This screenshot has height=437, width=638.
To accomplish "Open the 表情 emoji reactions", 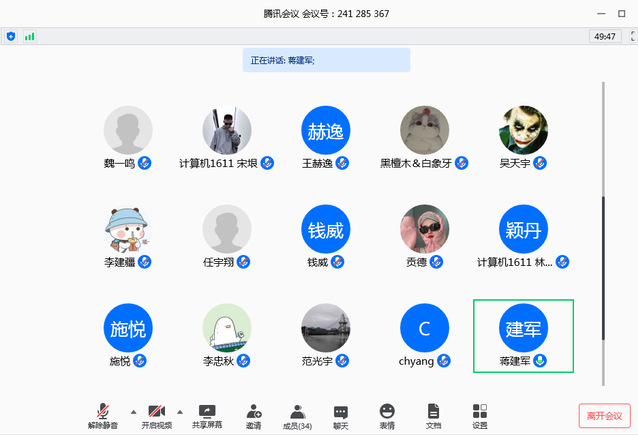I will [387, 416].
